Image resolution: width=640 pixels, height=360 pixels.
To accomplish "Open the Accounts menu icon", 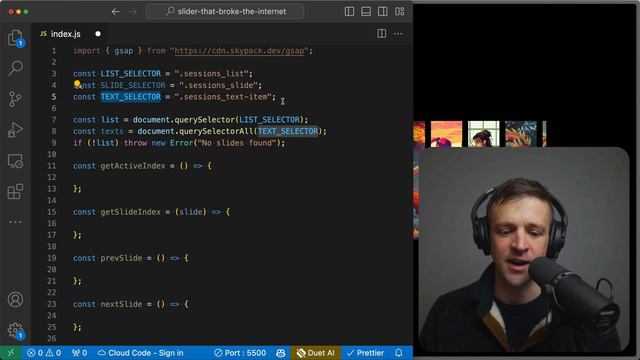I will point(16,300).
